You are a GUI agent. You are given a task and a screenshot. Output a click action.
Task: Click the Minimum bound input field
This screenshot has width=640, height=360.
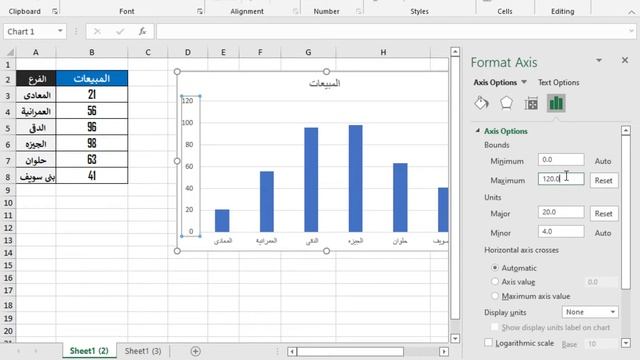tap(561, 160)
